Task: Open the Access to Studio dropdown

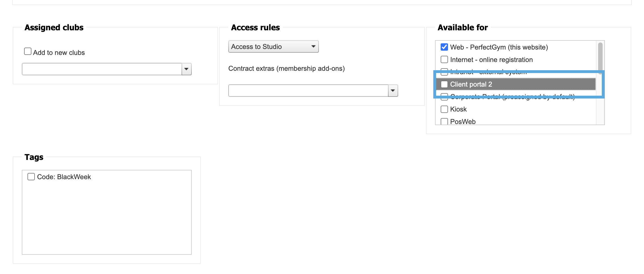Action: tap(273, 46)
